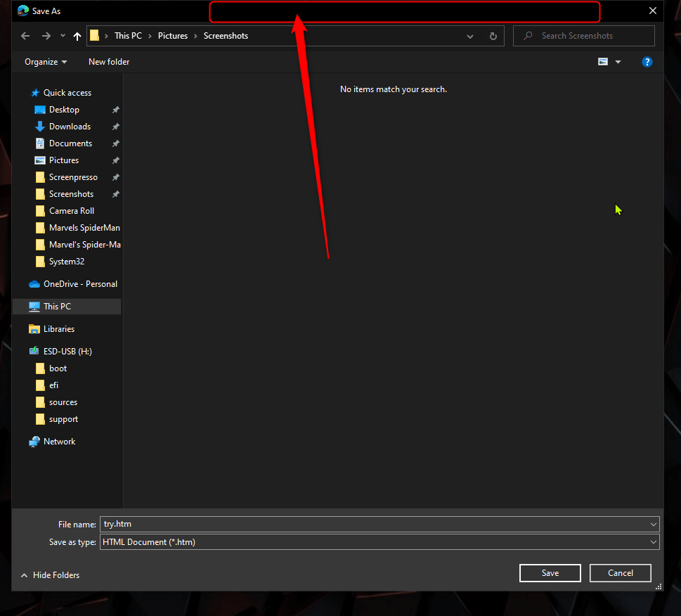Go up one folder level
681x616 pixels.
coord(77,36)
